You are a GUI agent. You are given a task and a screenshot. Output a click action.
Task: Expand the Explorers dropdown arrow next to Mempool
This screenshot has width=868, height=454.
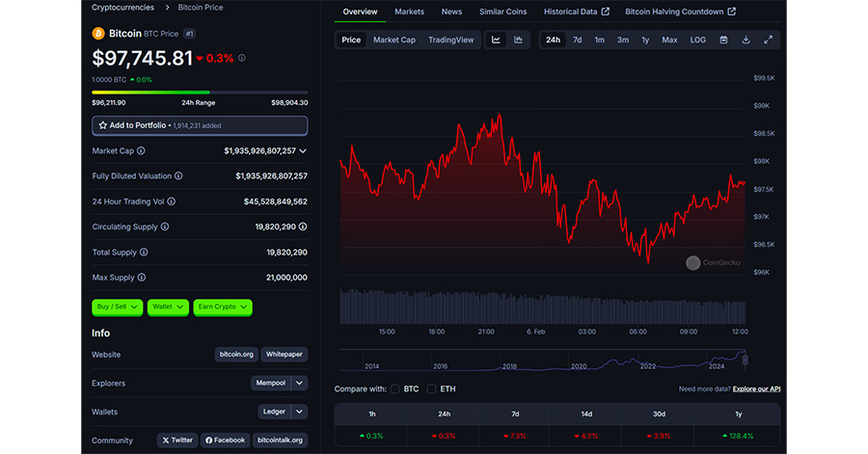300,383
